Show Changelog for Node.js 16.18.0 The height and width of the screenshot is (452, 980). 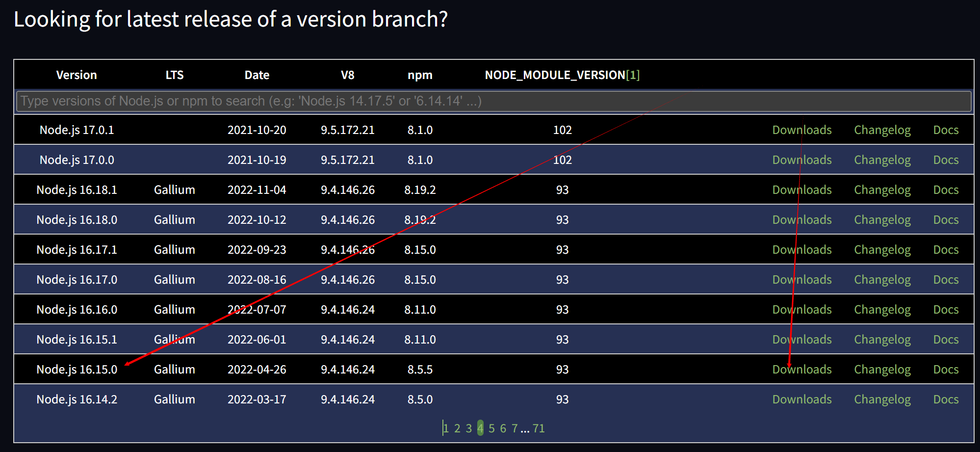coord(882,220)
